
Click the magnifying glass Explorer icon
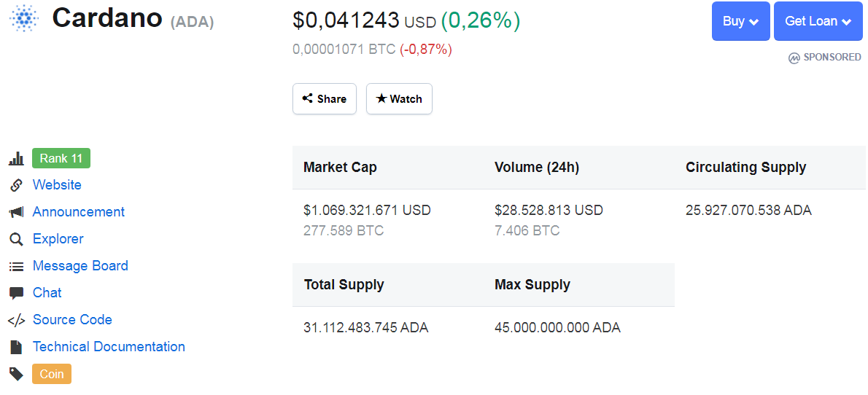[x=16, y=239]
